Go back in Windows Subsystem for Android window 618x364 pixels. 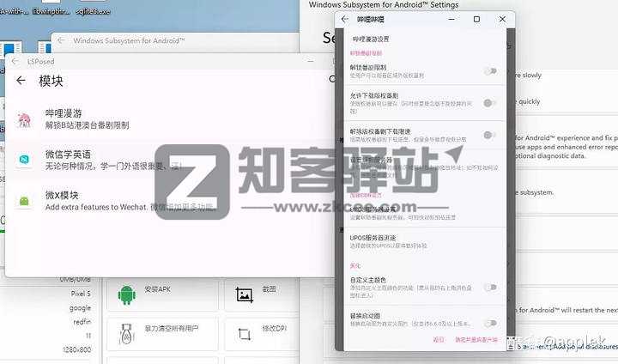point(61,40)
